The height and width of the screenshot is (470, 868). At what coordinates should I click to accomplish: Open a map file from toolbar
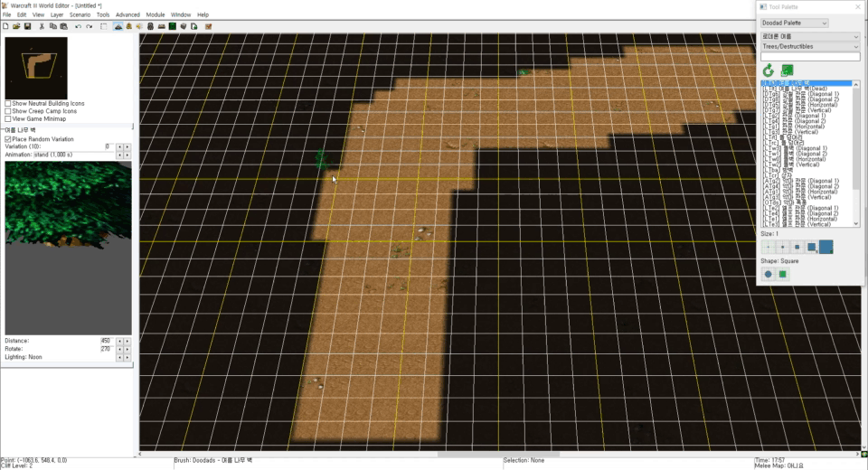(x=16, y=26)
